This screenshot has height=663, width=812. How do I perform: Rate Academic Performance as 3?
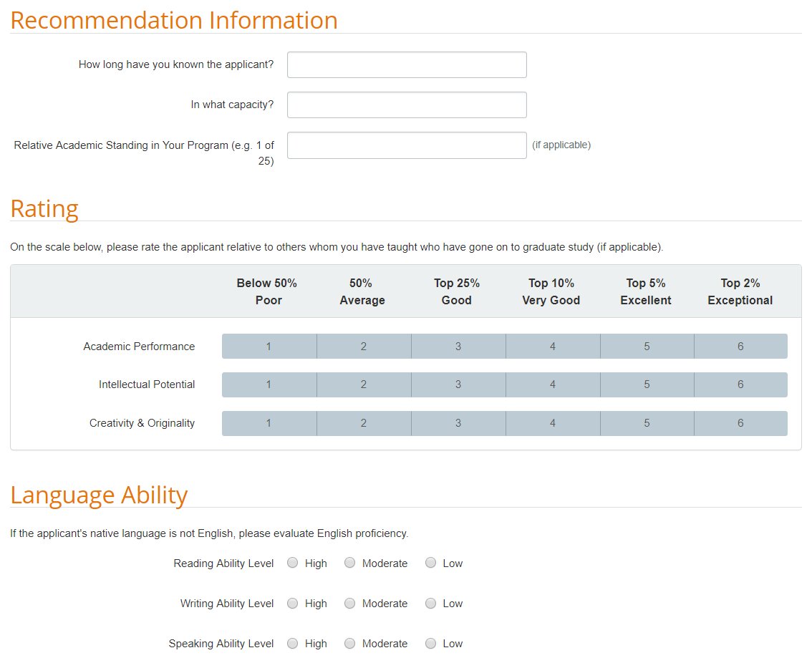pos(458,346)
